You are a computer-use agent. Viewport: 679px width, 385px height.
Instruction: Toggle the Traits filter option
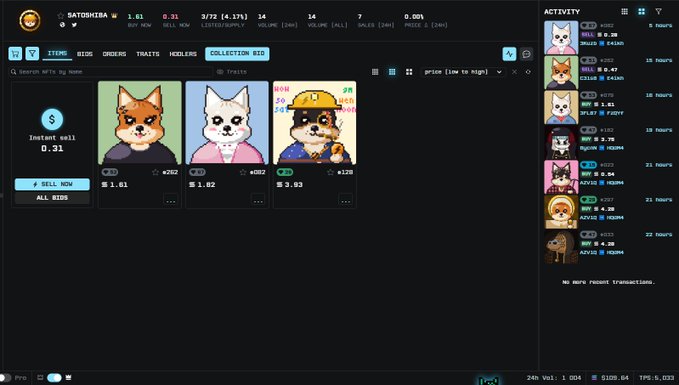[x=232, y=72]
